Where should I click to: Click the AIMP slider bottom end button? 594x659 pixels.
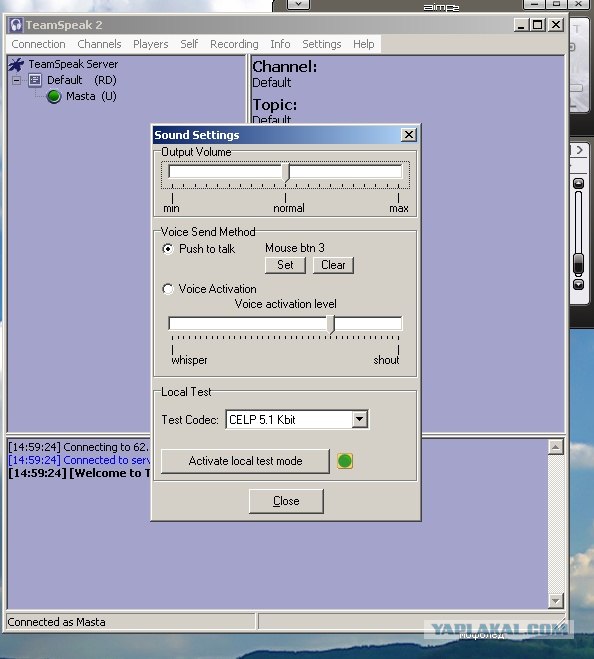pos(579,285)
